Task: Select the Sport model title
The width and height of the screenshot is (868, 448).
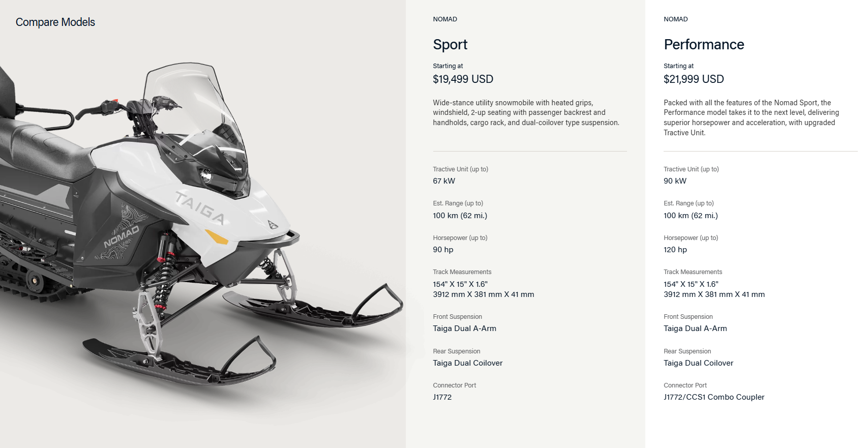Action: tap(450, 45)
